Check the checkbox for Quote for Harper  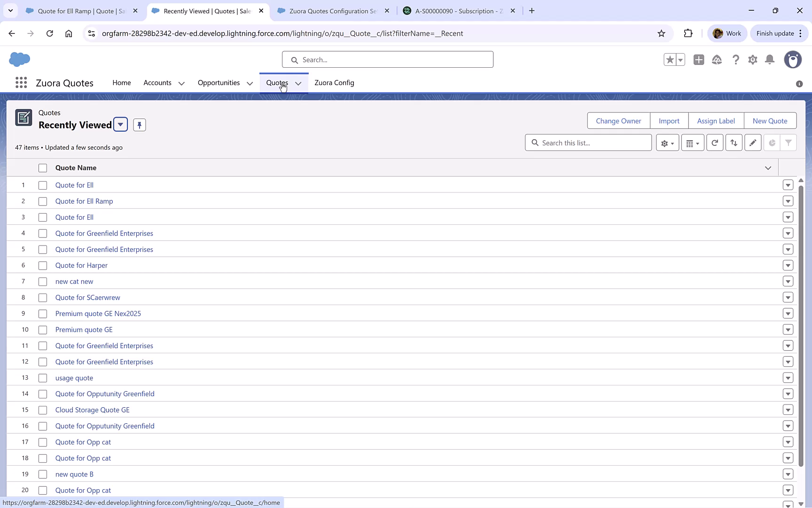43,265
